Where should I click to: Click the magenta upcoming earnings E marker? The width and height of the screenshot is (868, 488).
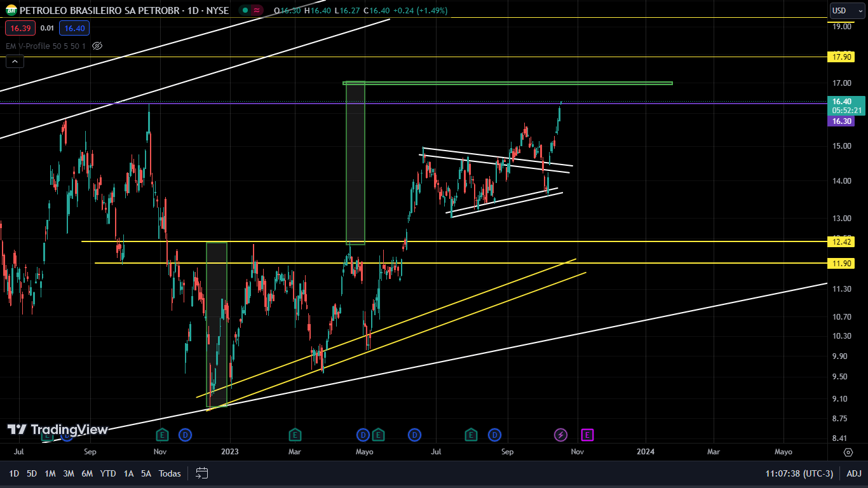point(587,435)
